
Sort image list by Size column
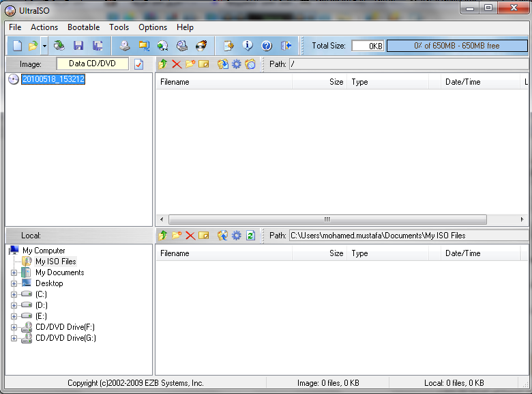(319, 82)
